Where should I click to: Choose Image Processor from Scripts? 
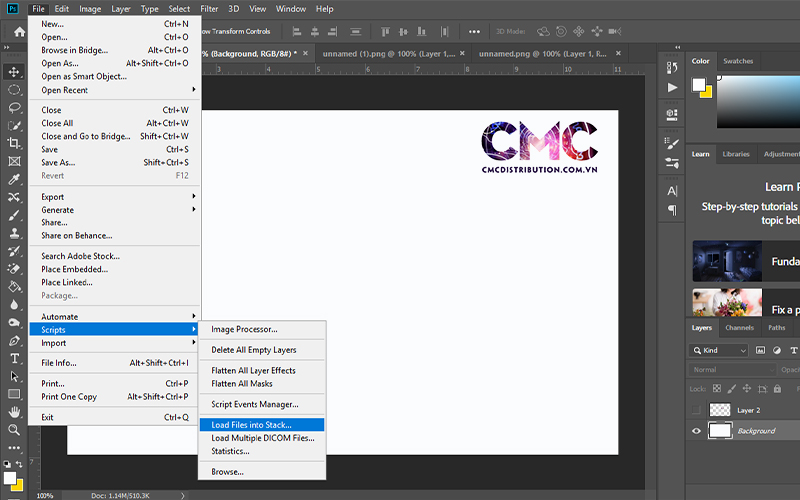click(262, 329)
